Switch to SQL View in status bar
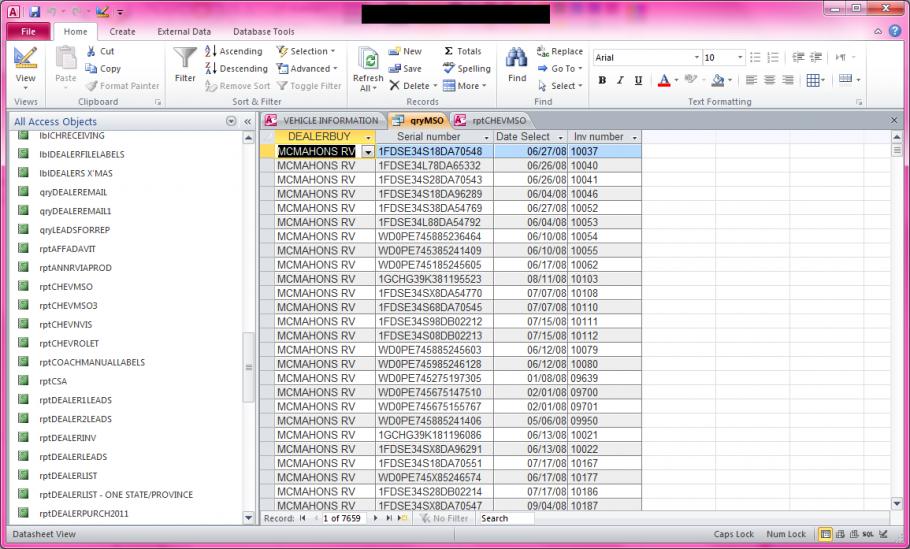The height and width of the screenshot is (549, 910). coord(868,534)
